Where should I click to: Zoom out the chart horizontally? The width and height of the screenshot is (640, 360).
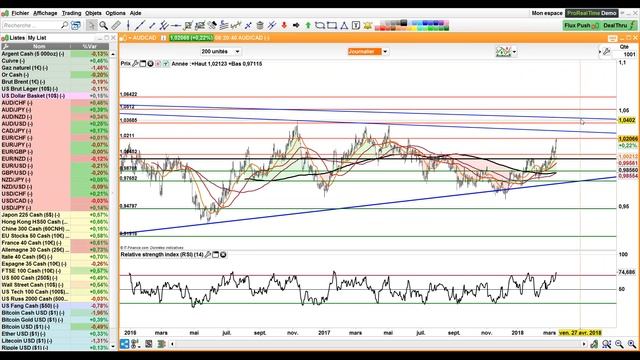pos(619,344)
